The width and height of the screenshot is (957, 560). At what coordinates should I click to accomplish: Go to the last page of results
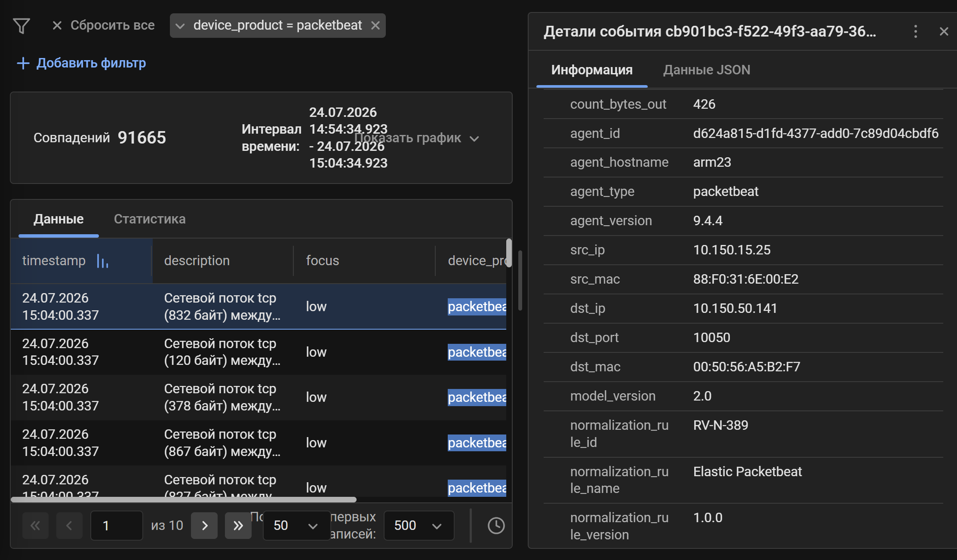238,526
